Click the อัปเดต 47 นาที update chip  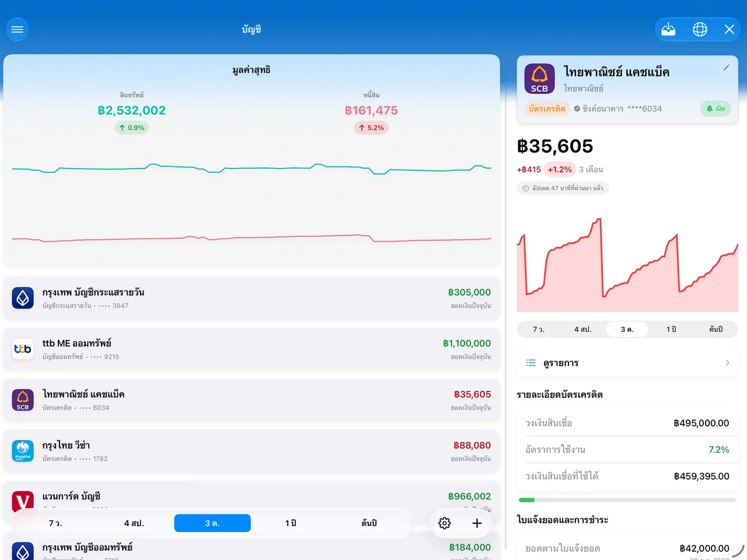tap(563, 188)
